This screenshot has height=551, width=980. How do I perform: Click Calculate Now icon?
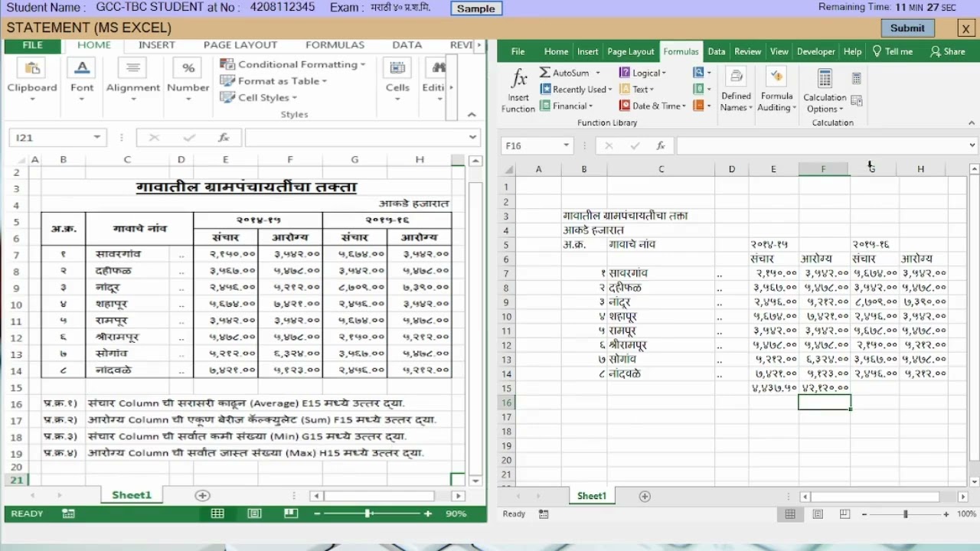856,78
